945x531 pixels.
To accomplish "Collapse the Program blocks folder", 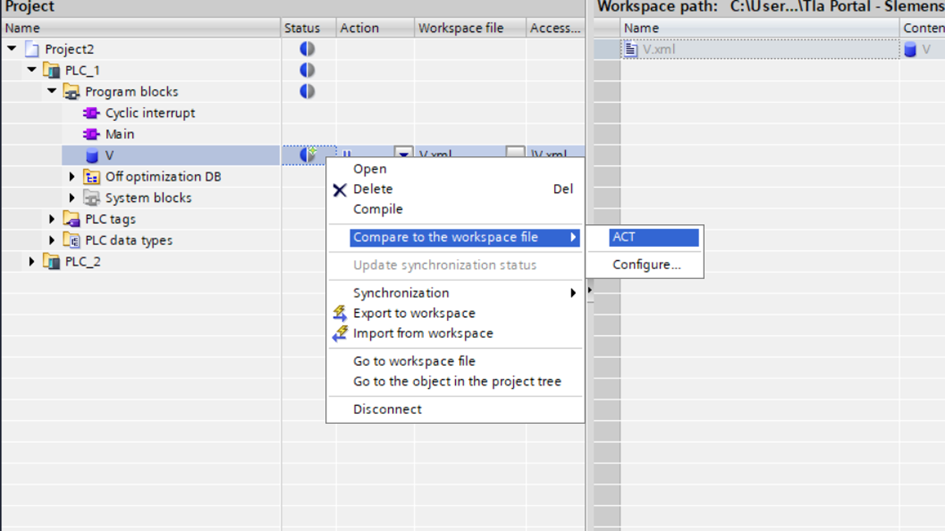I will click(x=52, y=92).
